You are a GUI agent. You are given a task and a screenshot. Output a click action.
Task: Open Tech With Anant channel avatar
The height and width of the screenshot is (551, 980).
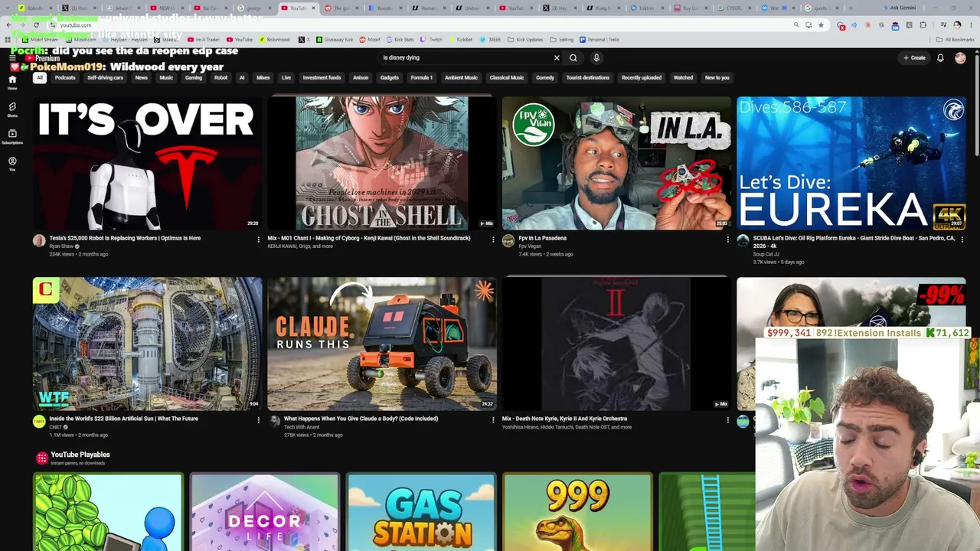point(274,422)
